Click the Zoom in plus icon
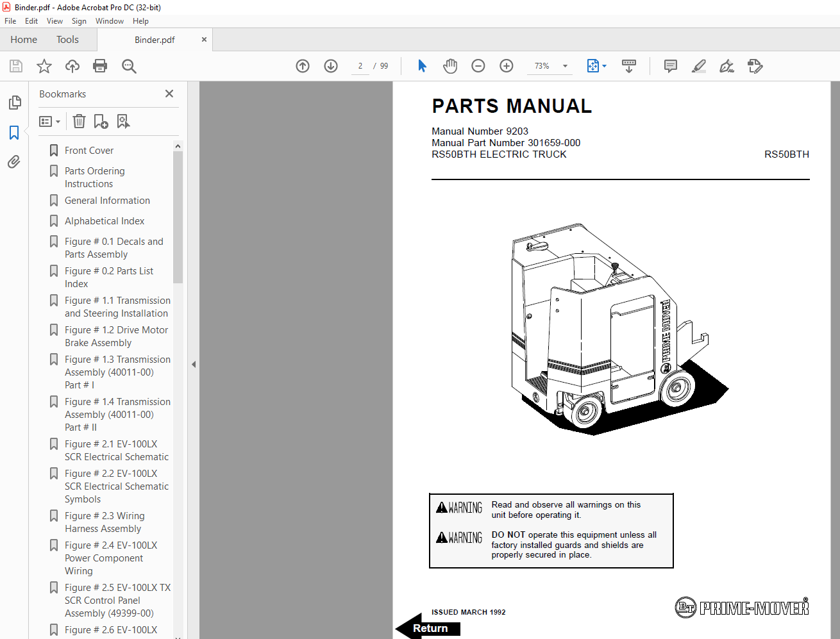The image size is (840, 639). 507,66
